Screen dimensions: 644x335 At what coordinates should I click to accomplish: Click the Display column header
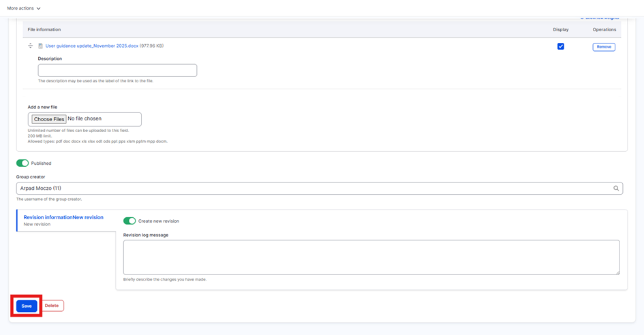pos(560,30)
